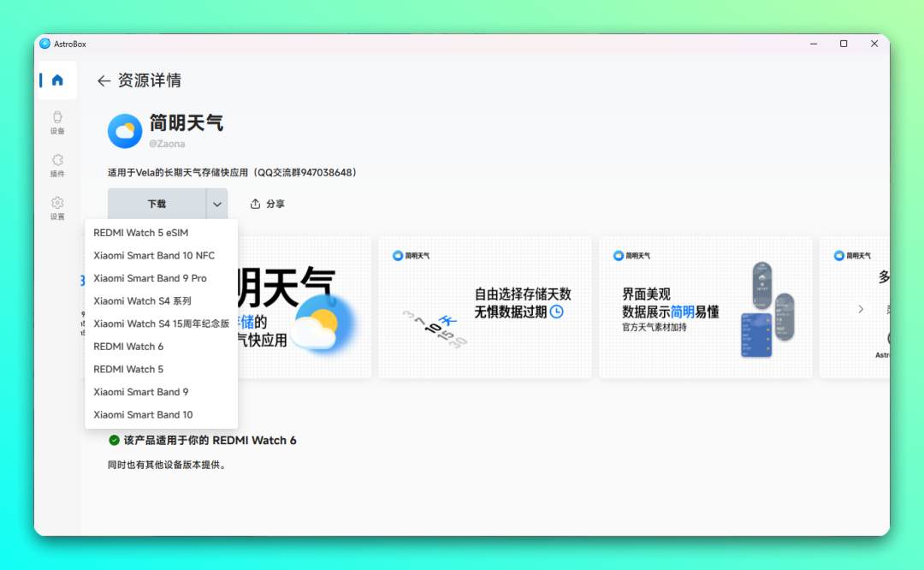The width and height of the screenshot is (924, 570).
Task: Open the @Zaona author profile
Action: click(x=169, y=143)
